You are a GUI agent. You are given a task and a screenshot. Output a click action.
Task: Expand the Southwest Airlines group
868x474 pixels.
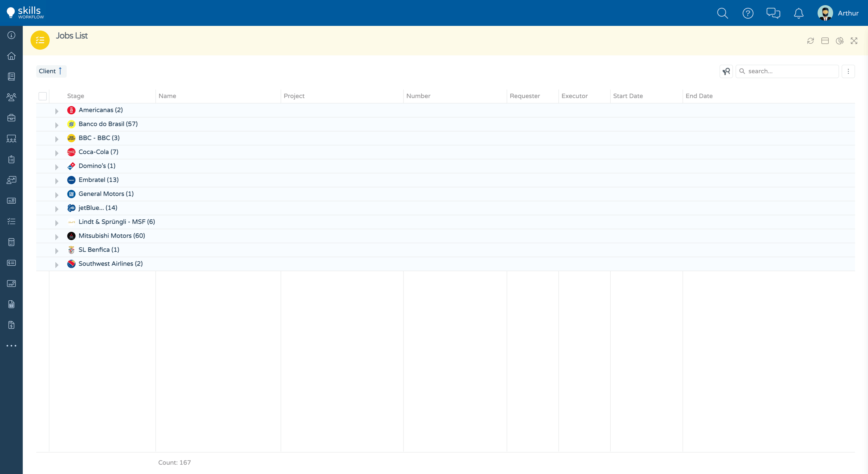[57, 265]
